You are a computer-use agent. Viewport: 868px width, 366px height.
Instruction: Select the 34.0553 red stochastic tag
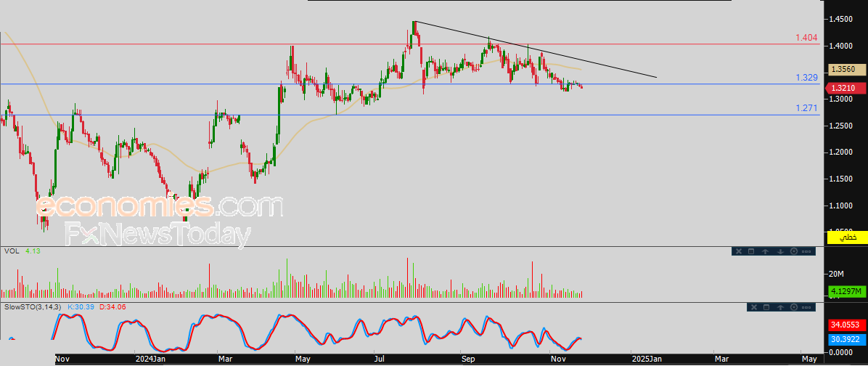[846, 325]
